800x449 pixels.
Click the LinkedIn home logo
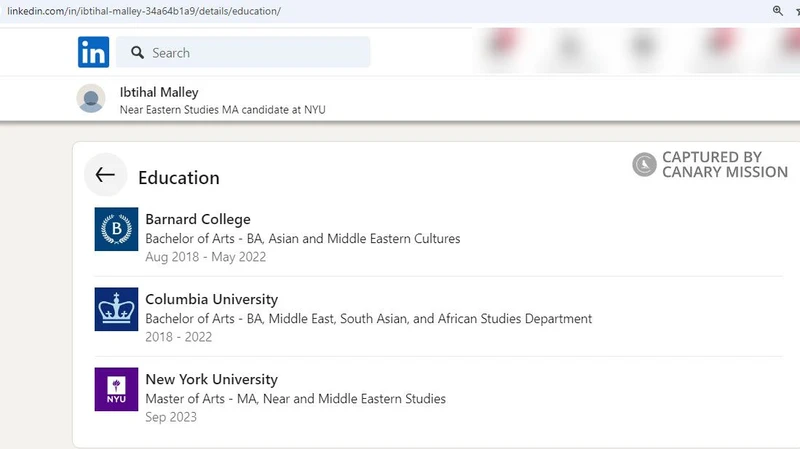[93, 52]
